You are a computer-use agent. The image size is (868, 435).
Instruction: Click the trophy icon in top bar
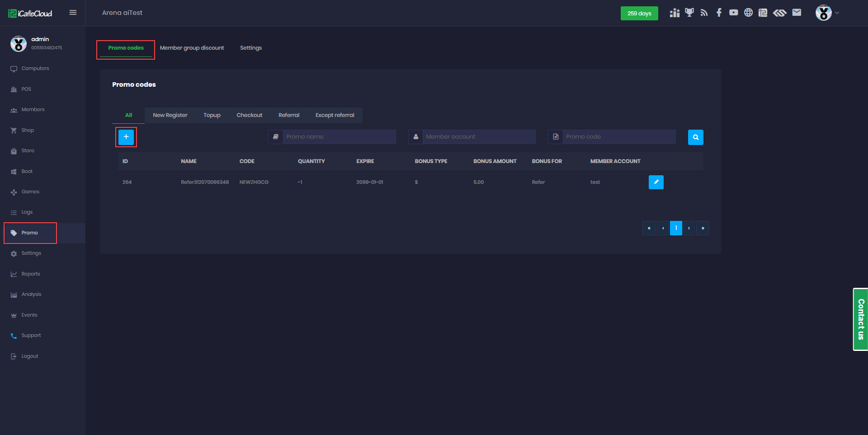[x=689, y=13]
